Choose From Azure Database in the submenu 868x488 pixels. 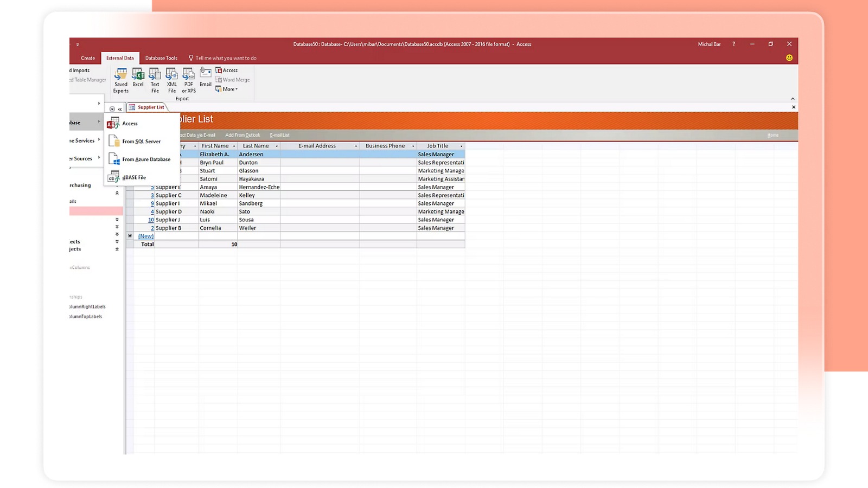click(142, 159)
